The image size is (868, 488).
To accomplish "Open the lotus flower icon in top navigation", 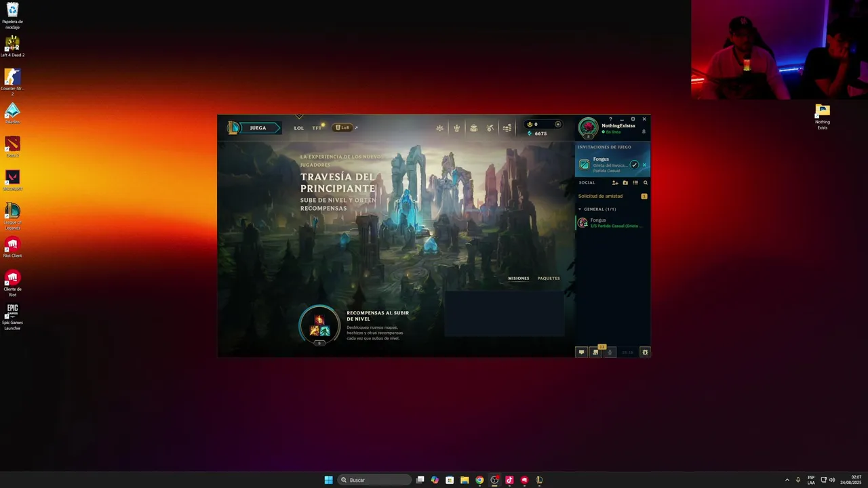I will (439, 127).
